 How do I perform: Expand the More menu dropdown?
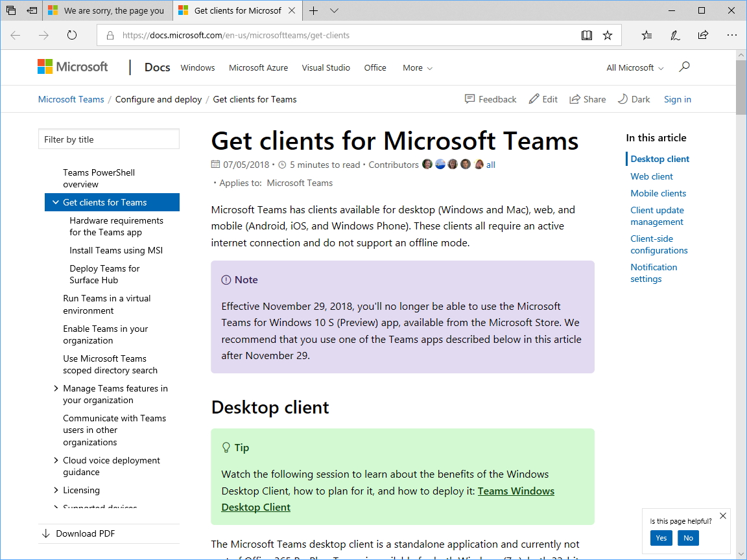417,67
